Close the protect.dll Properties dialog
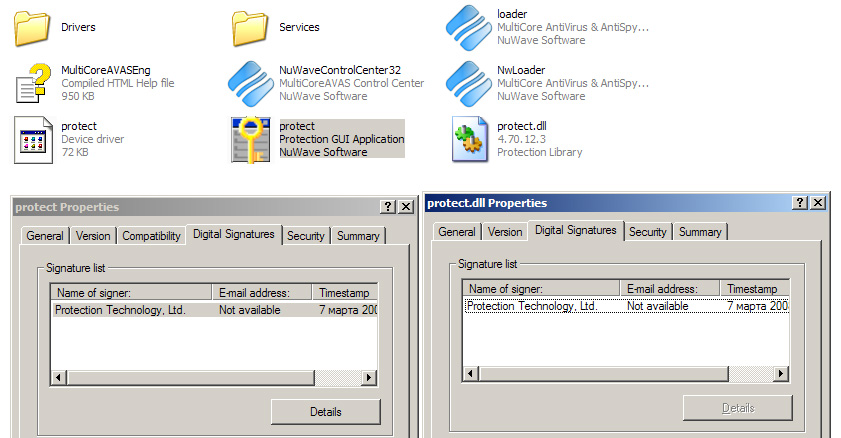The height and width of the screenshot is (438, 841). click(818, 203)
